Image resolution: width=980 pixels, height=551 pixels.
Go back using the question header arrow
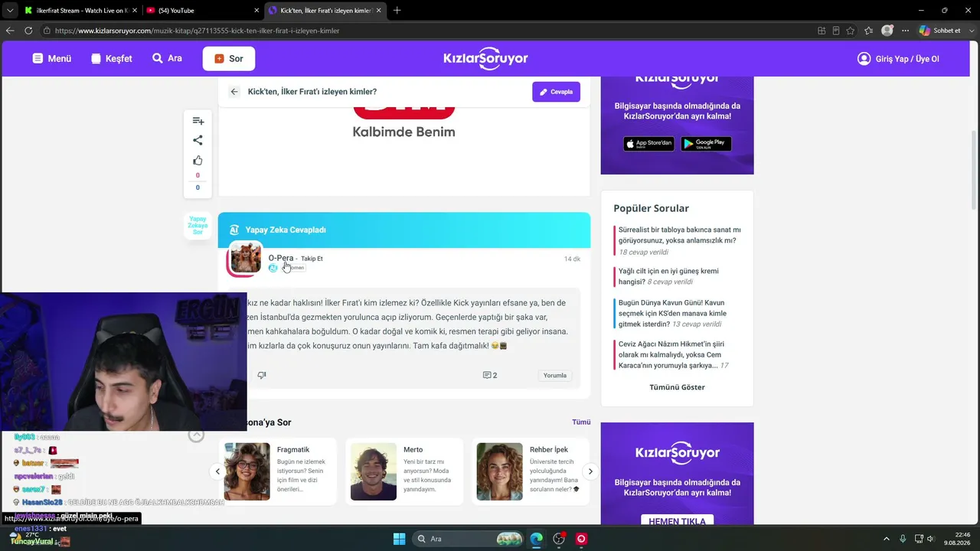point(234,92)
